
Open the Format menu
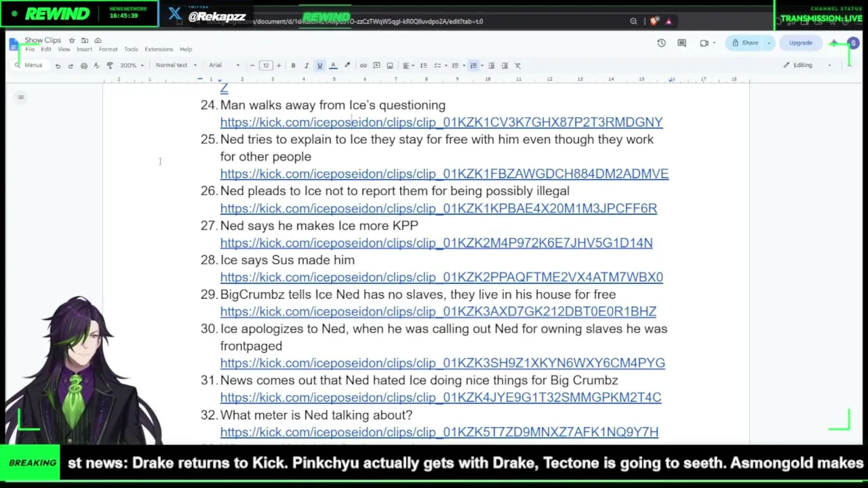108,49
